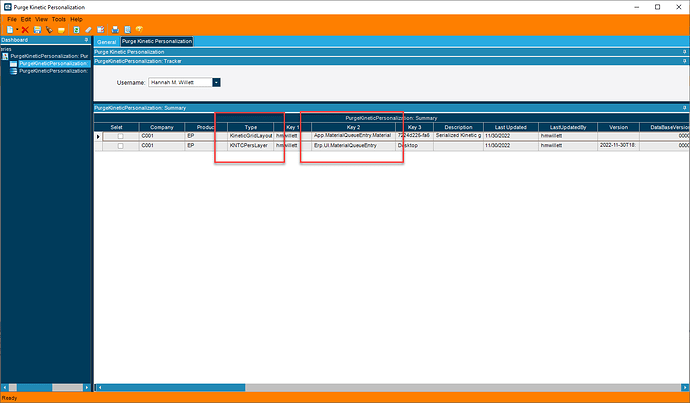The height and width of the screenshot is (403, 690).
Task: Click the green Refresh toolbar icon
Action: [x=77, y=30]
